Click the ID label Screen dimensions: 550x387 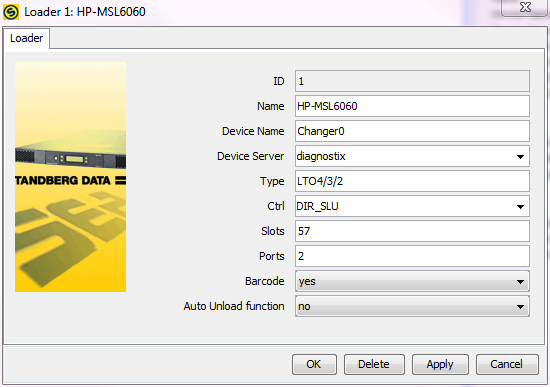pos(279,81)
